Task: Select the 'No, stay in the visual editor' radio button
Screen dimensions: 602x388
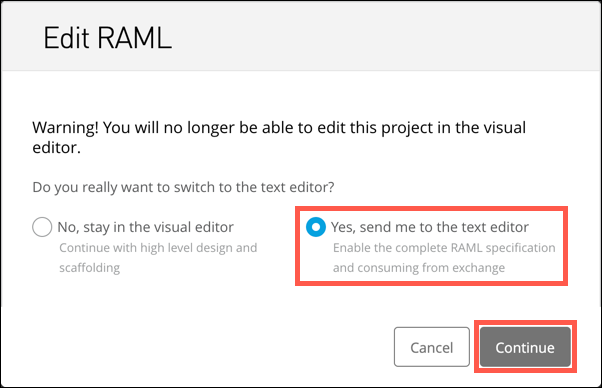Action: tap(42, 227)
